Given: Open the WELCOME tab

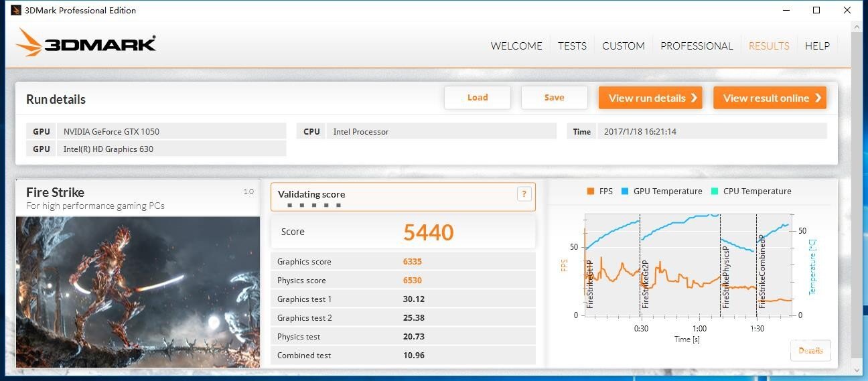Looking at the screenshot, I should pos(516,46).
